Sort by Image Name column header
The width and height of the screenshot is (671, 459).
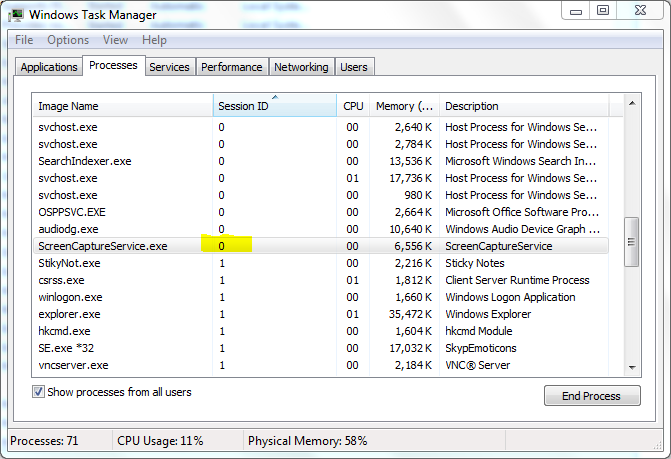click(123, 106)
